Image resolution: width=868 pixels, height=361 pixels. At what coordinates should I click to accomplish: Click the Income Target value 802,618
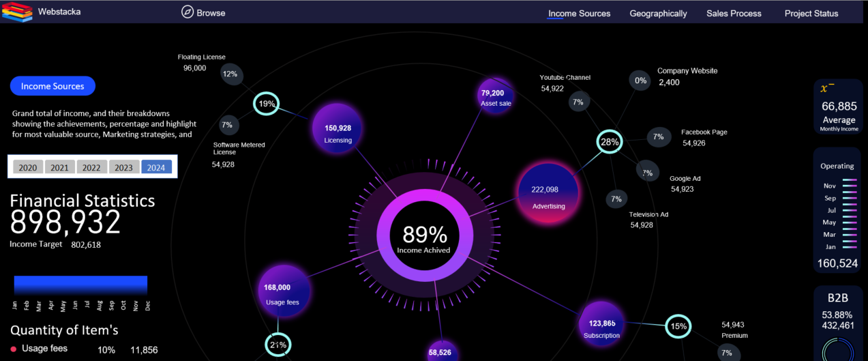point(86,244)
